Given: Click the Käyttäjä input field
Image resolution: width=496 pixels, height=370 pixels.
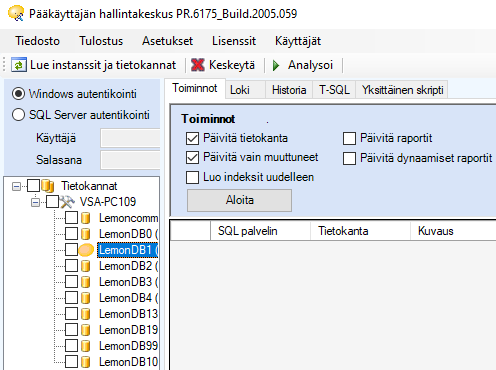Looking at the screenshot, I should 130,138.
